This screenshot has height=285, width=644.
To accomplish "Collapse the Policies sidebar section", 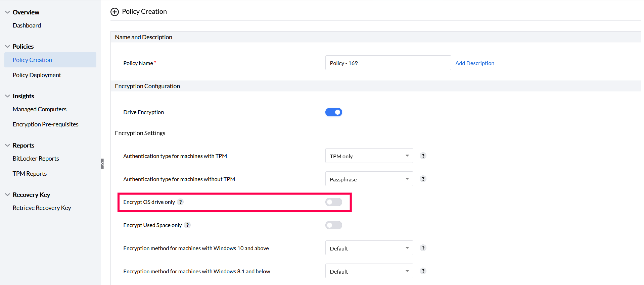I will [7, 46].
